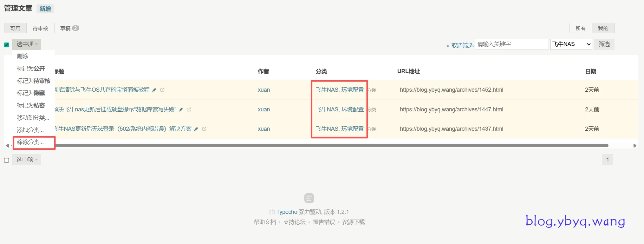Image resolution: width=644 pixels, height=244 pixels.
Task: Open the 宝塔面板教程 post in a new window icon
Action: [162, 90]
